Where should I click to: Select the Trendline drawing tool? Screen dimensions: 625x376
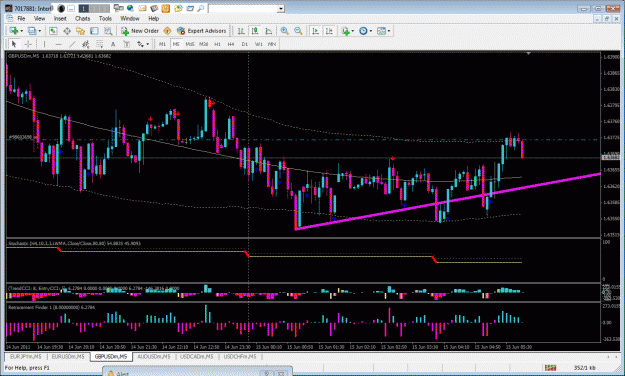click(x=72, y=44)
